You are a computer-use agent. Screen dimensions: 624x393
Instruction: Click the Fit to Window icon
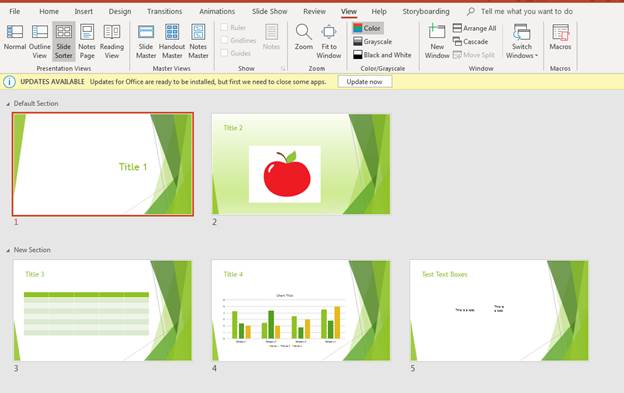(x=329, y=32)
